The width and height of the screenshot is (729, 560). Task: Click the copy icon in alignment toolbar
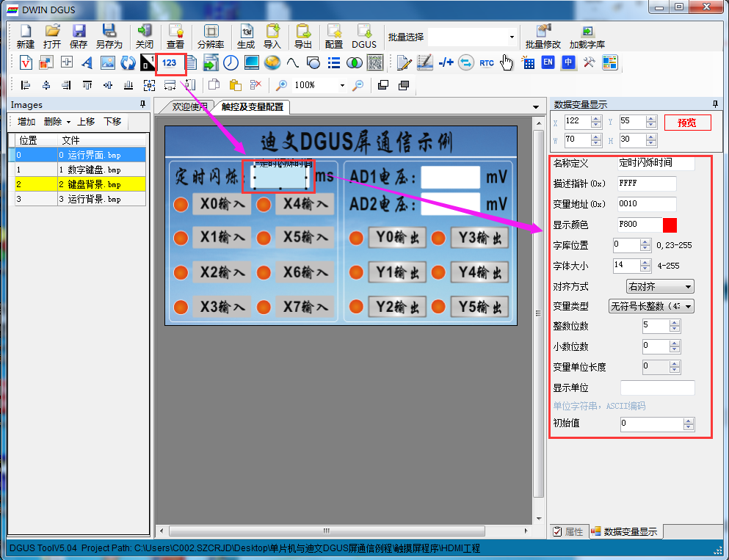point(214,85)
